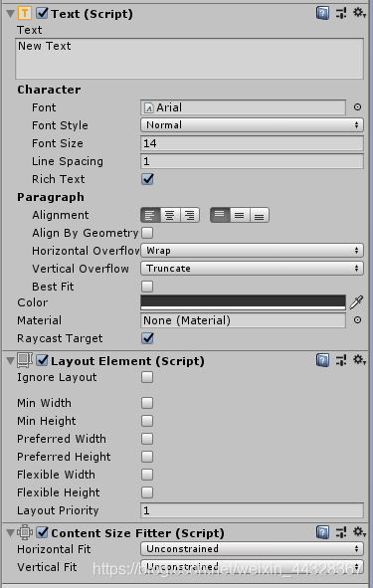This screenshot has height=588, width=373.
Task: Open the Font Style dropdown
Action: coord(252,125)
